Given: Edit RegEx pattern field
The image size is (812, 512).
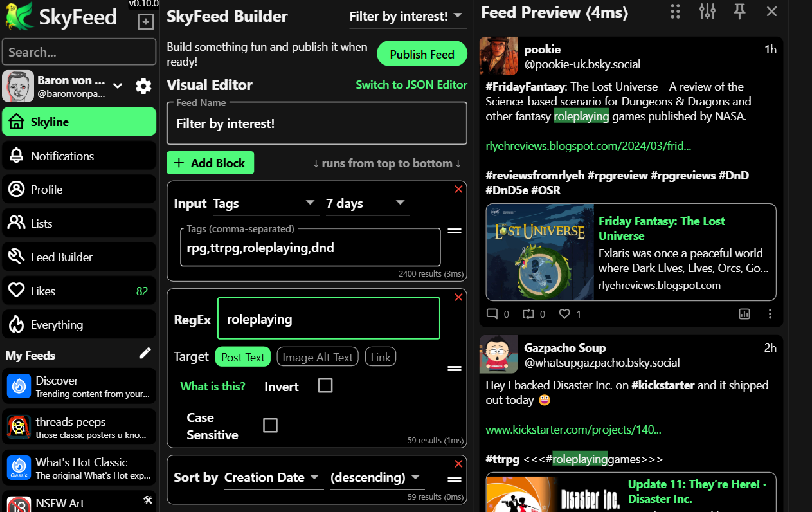Looking at the screenshot, I should point(329,318).
